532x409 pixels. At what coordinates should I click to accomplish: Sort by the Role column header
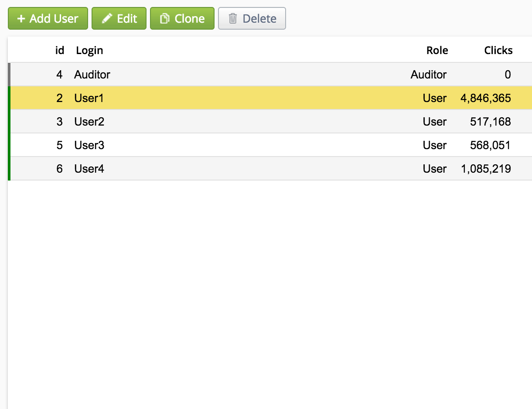[x=437, y=50]
